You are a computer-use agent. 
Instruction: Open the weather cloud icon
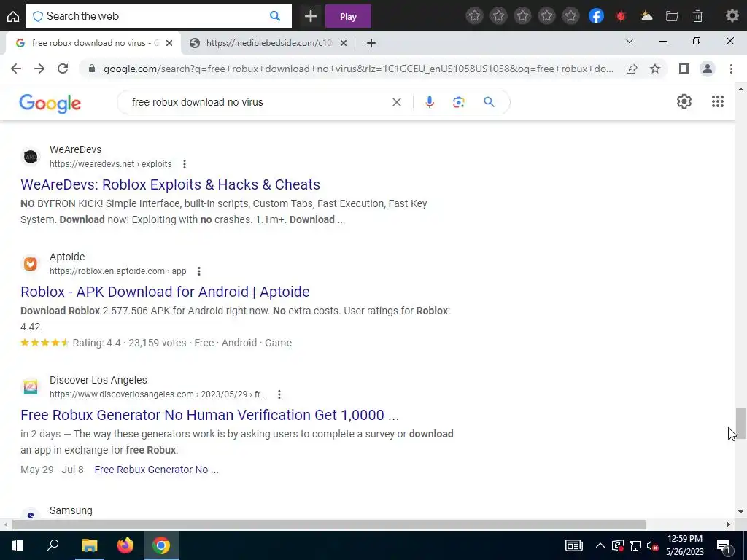646,16
